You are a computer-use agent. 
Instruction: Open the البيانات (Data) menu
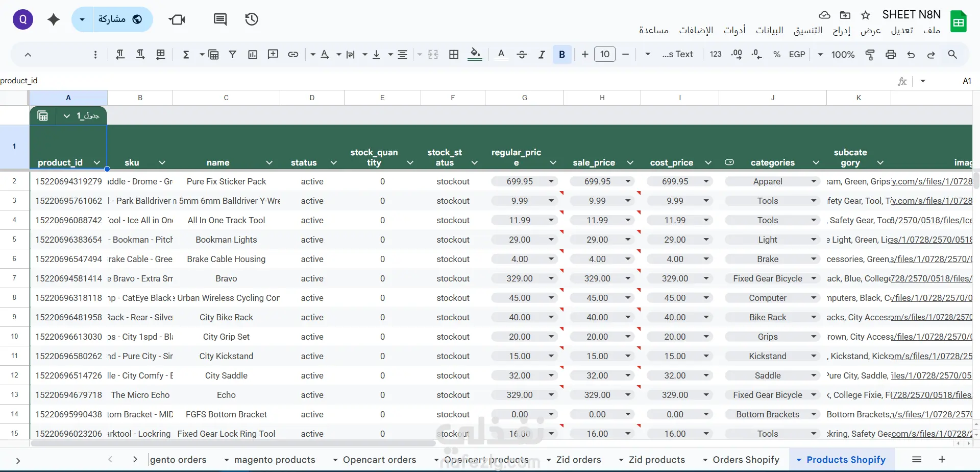[x=769, y=30]
